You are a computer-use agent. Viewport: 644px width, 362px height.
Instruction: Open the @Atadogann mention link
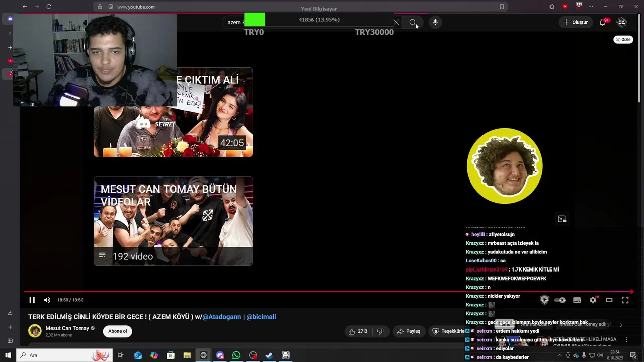tap(221, 317)
